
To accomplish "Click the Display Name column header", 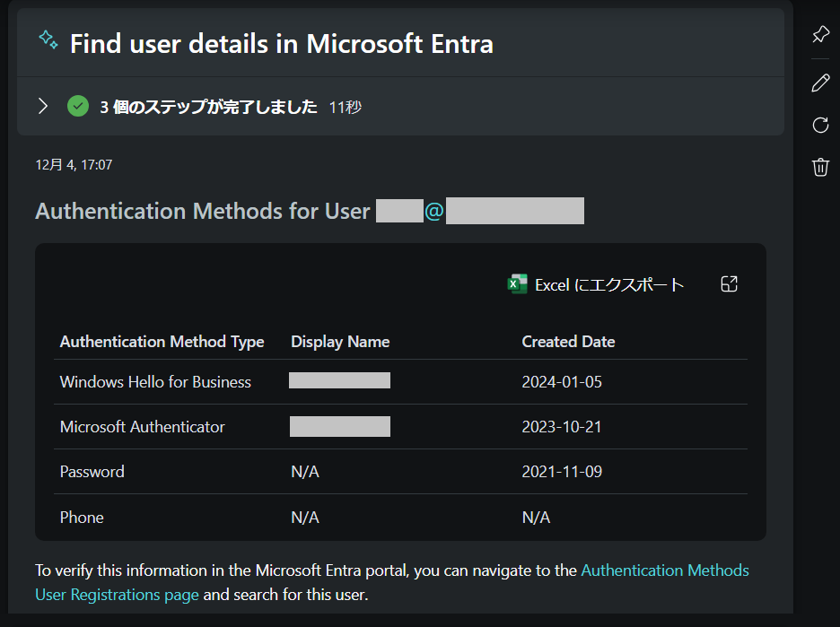I will click(x=341, y=342).
